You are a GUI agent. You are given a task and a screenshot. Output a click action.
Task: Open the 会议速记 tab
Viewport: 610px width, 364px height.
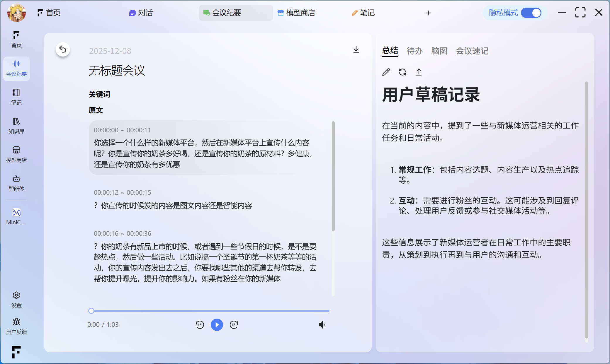point(472,51)
